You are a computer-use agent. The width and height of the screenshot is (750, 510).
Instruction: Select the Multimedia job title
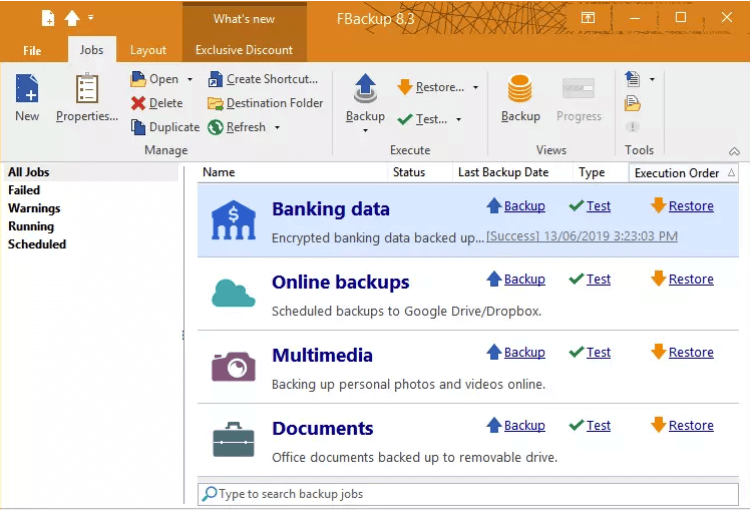(322, 355)
